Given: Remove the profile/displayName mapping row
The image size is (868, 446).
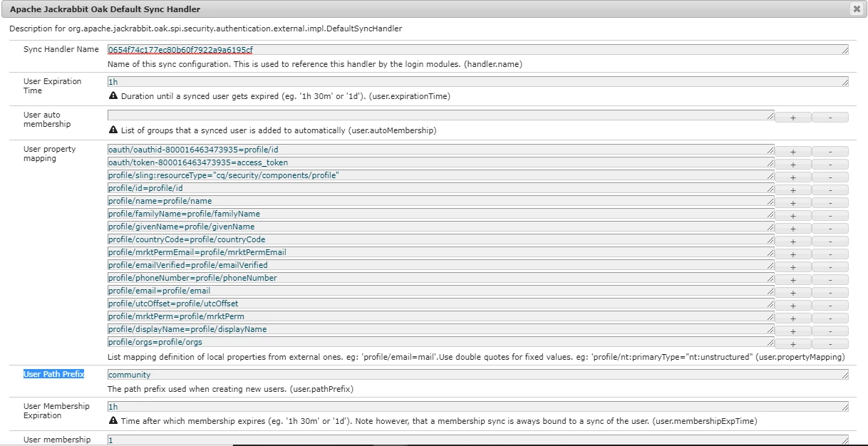Looking at the screenshot, I should (x=830, y=331).
